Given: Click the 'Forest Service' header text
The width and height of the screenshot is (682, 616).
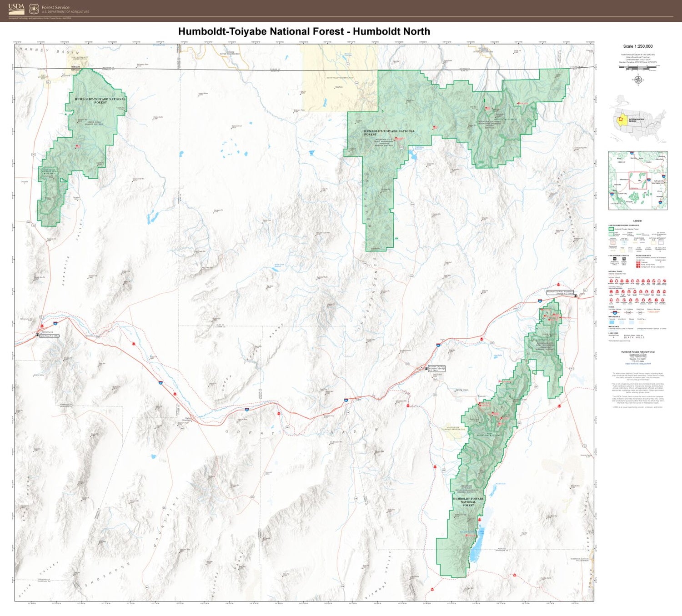Looking at the screenshot, I should click(55, 8).
